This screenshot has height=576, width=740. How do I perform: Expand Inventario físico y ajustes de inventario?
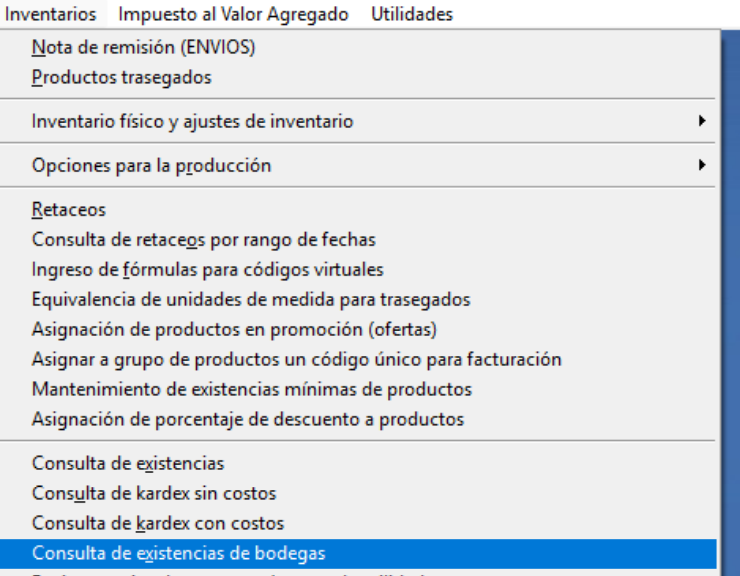pyautogui.click(x=192, y=121)
